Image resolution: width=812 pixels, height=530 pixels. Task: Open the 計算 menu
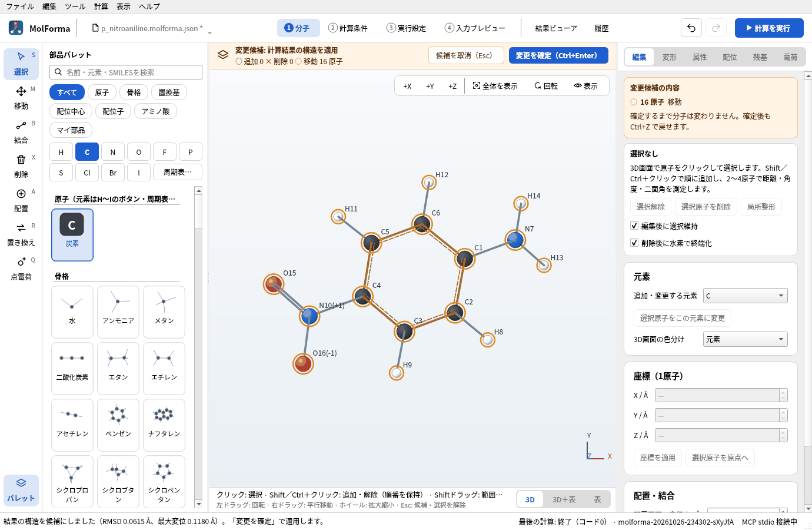[x=101, y=6]
